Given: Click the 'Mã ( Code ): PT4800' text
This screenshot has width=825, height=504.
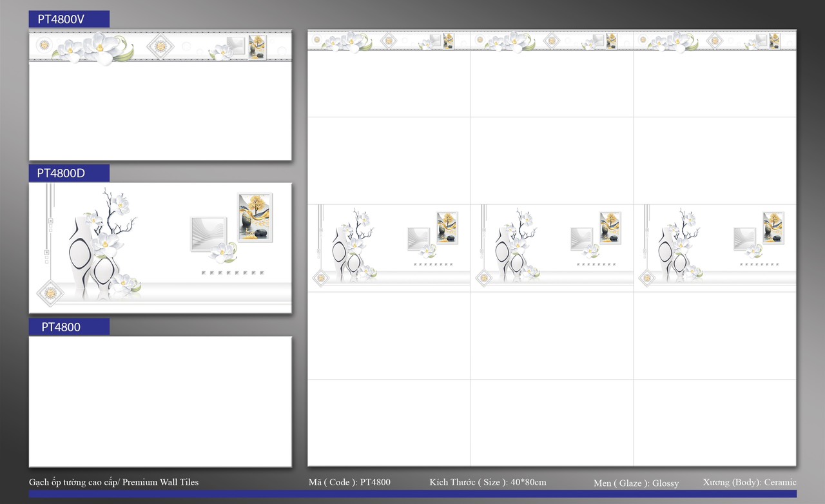Looking at the screenshot, I should (349, 482).
